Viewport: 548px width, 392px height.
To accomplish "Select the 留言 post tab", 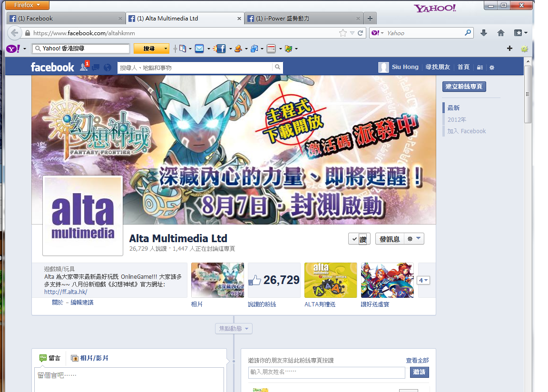I will (50, 358).
